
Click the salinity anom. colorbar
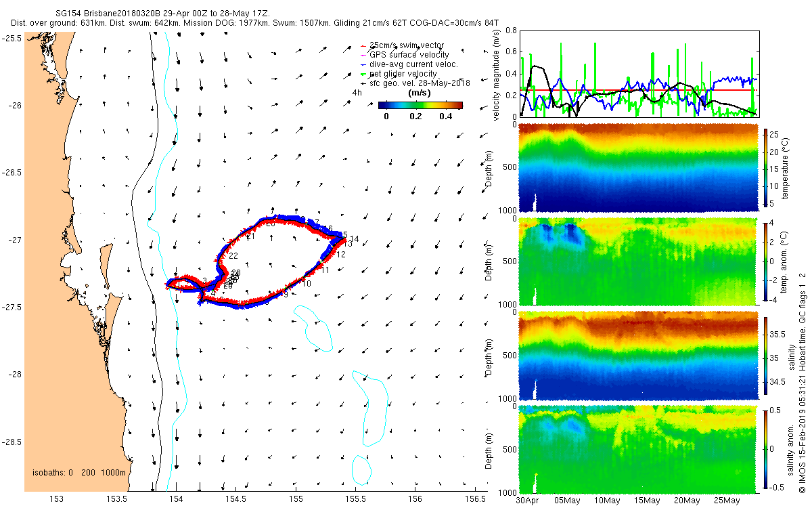click(x=767, y=447)
